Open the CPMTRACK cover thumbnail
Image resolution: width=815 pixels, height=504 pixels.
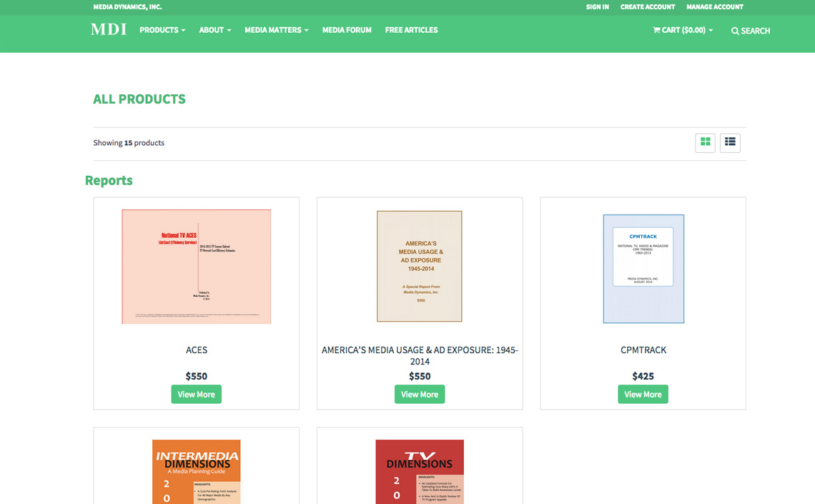pyautogui.click(x=643, y=269)
